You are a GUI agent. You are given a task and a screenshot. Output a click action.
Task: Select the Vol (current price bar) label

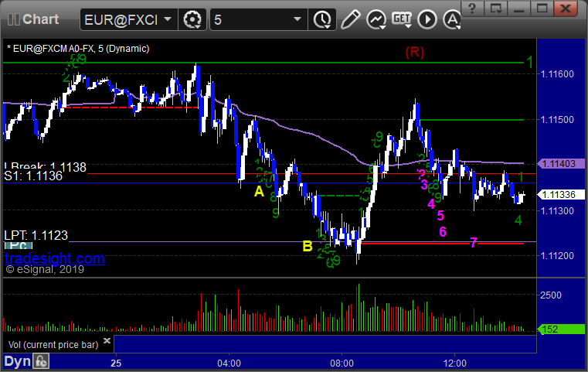pyautogui.click(x=53, y=345)
